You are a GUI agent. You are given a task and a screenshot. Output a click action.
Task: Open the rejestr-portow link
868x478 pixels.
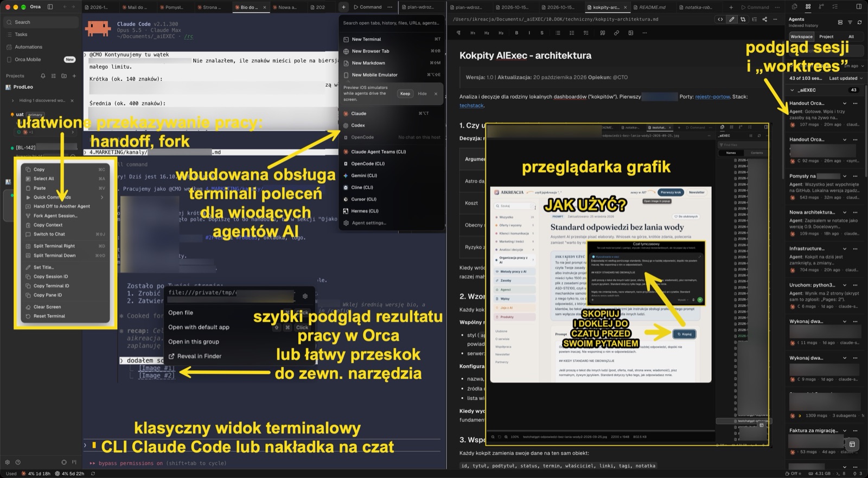coord(713,97)
